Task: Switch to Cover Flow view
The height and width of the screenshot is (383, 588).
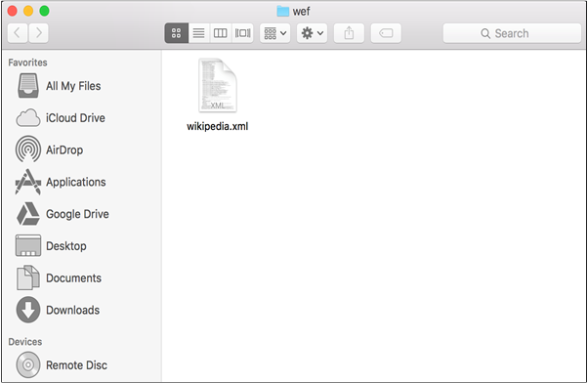Action: pos(242,33)
